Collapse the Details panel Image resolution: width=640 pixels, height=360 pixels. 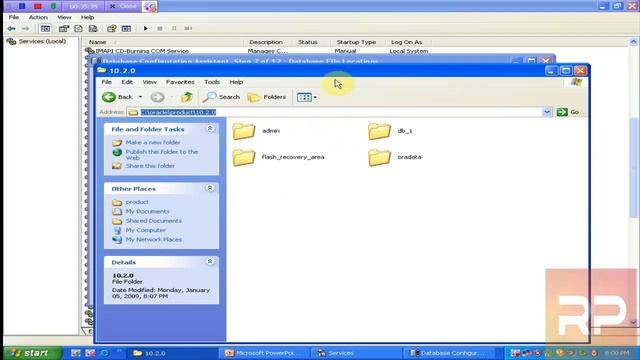point(210,262)
